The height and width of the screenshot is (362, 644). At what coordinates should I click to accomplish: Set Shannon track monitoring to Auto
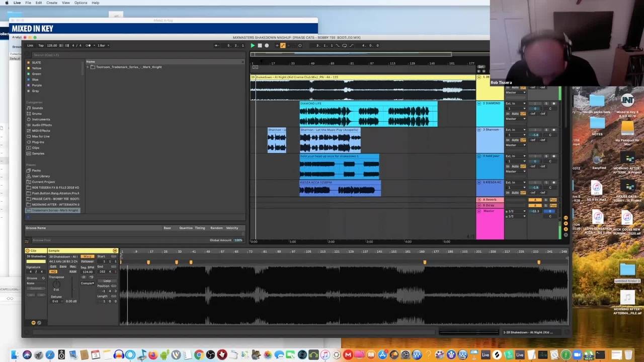pos(516,140)
